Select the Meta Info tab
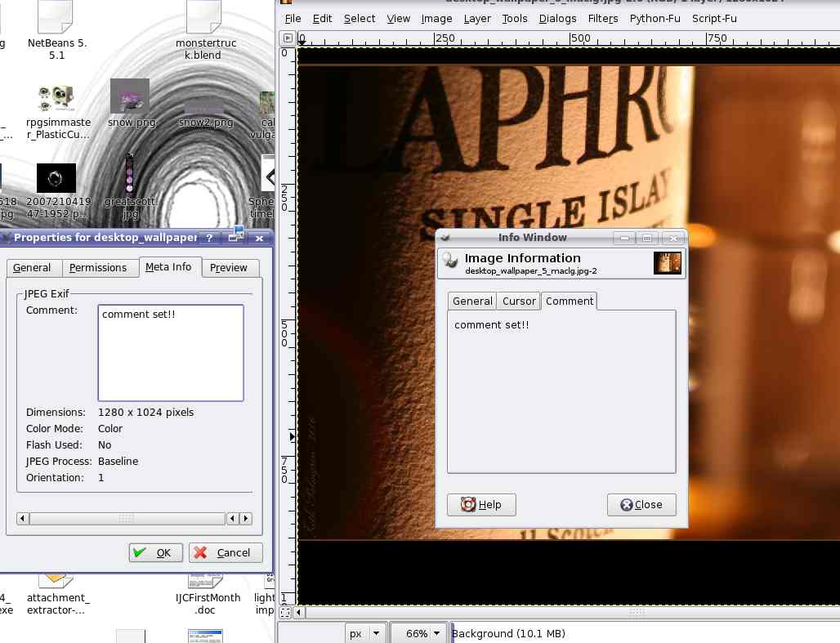This screenshot has height=643, width=840. pos(168,267)
